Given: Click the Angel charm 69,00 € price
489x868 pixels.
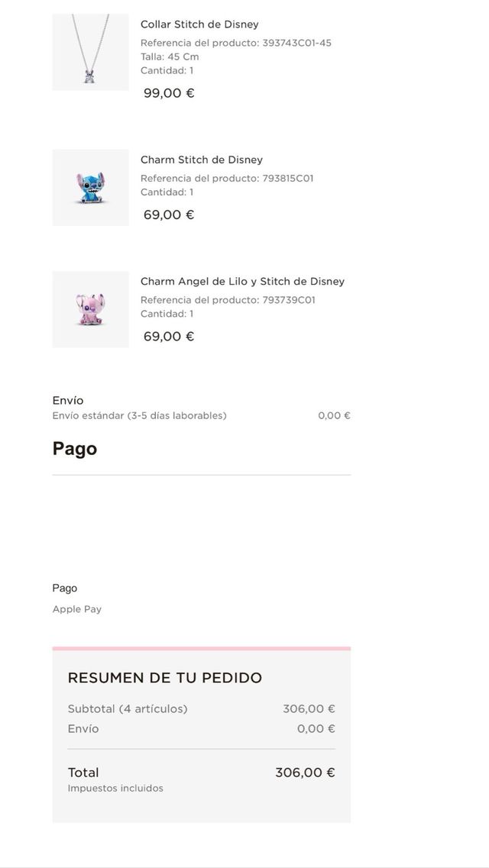Looking at the screenshot, I should click(169, 337).
